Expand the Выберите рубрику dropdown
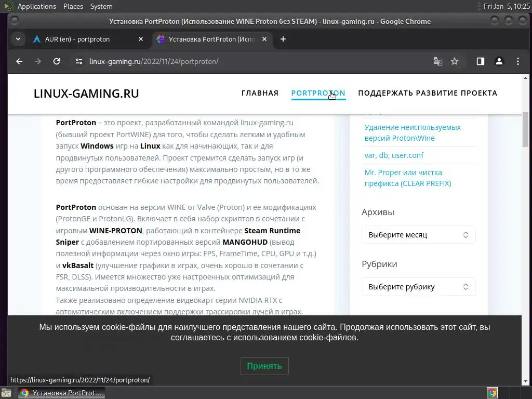Image resolution: width=532 pixels, height=399 pixels. tap(419, 287)
